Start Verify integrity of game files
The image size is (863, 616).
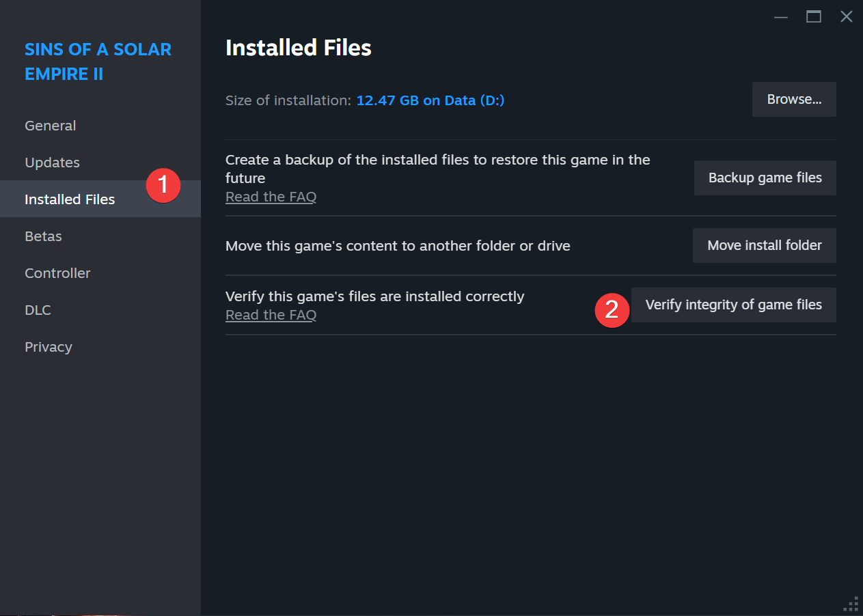tap(733, 305)
